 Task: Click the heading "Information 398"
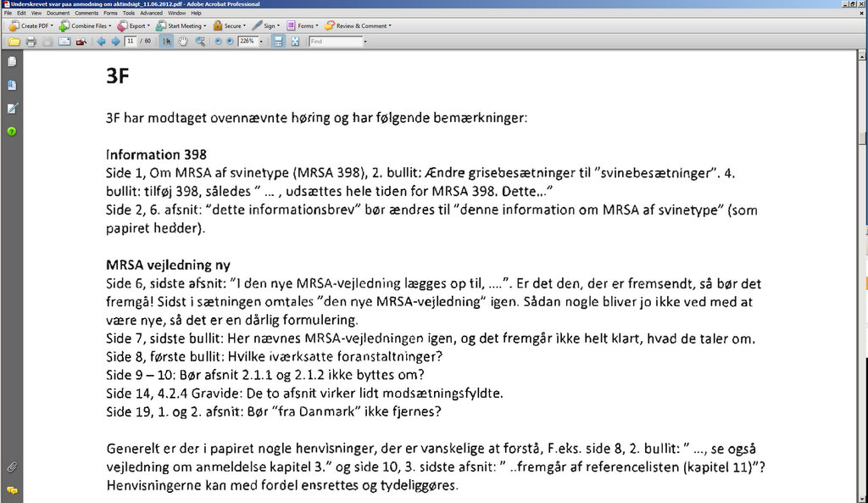pyautogui.click(x=156, y=154)
